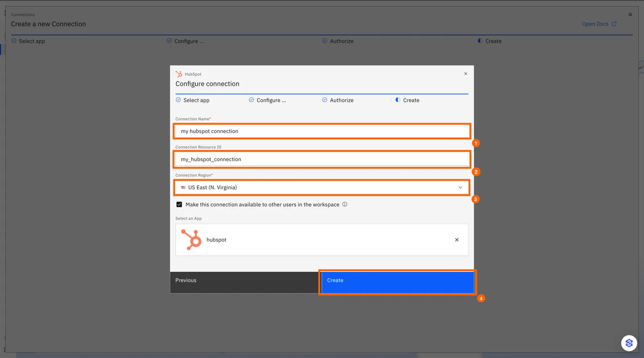This screenshot has height=358, width=644.
Task: Click background Select app step
Action: point(28,41)
